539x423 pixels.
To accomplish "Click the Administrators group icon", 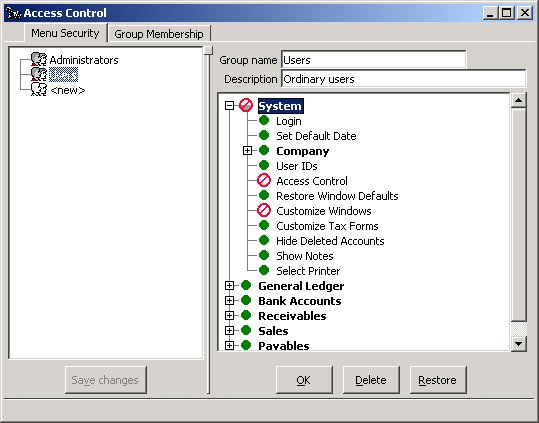I will pyautogui.click(x=39, y=59).
